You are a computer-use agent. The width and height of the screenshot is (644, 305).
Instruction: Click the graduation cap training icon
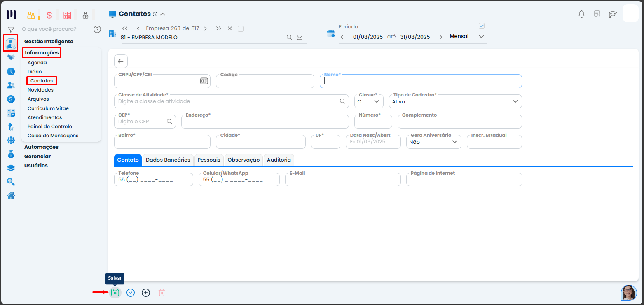pos(613,14)
